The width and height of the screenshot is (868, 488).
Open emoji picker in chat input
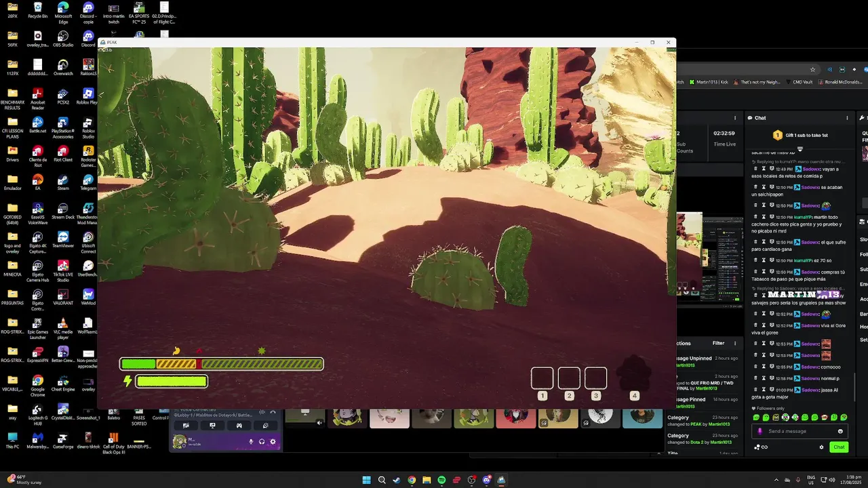(x=840, y=431)
